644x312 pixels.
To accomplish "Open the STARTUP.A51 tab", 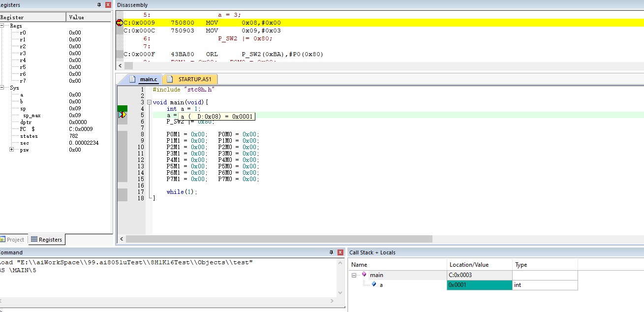I will click(x=190, y=79).
